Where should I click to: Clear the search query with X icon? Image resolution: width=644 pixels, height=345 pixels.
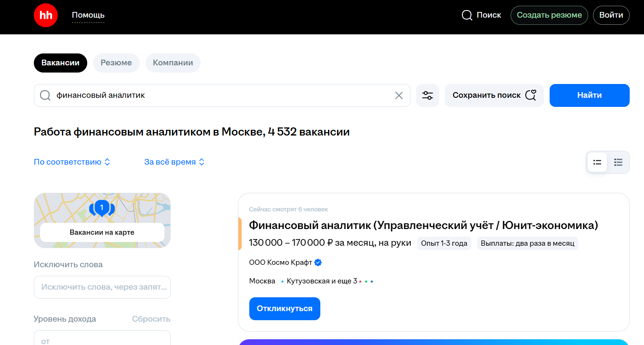399,95
